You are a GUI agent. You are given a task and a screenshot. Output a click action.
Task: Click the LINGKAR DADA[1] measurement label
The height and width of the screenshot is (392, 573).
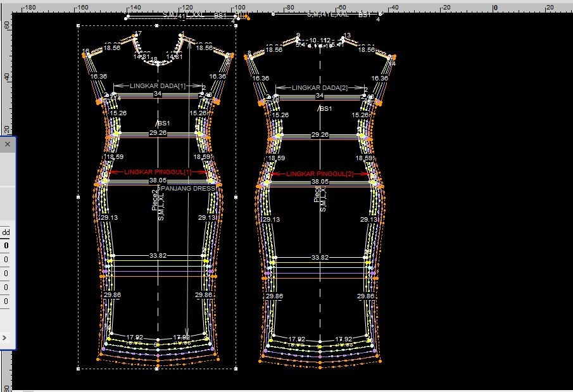click(158, 85)
